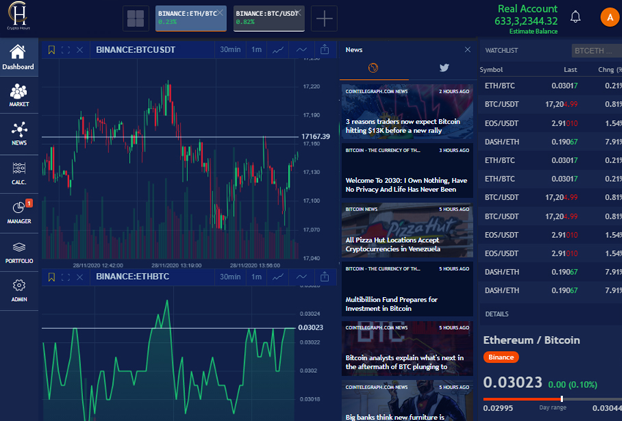Go to Portfolio in the sidebar

pyautogui.click(x=18, y=250)
